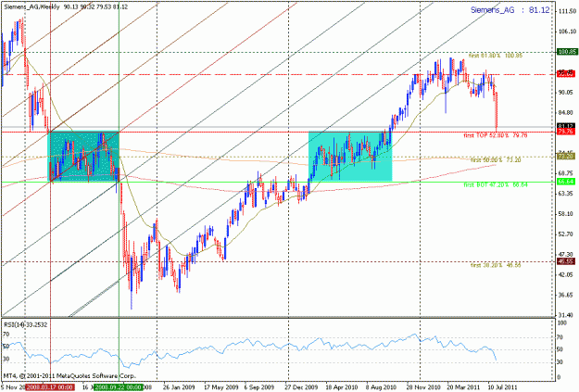Click 106.10 on the price axis
Screen dimensions: 579x392
pyautogui.click(x=568, y=32)
